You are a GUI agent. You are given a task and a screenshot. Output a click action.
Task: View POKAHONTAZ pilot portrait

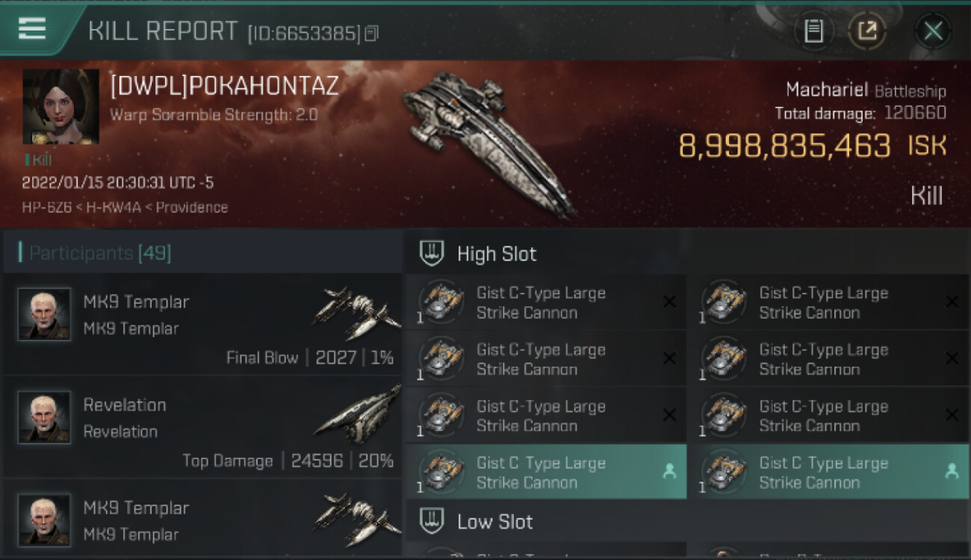coord(61,107)
